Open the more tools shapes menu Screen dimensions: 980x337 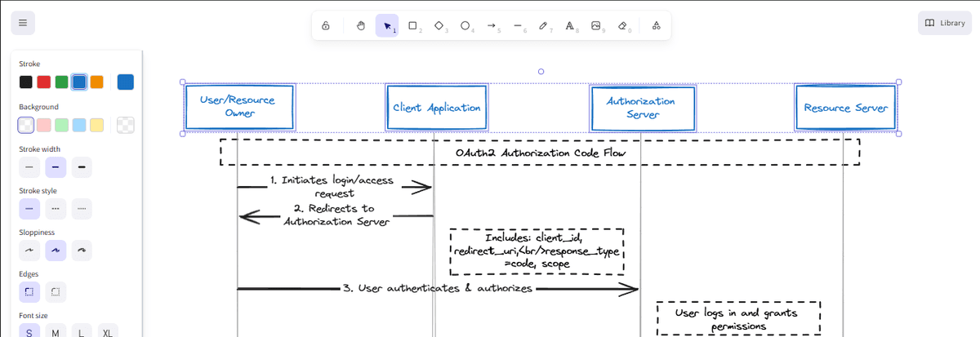point(657,25)
